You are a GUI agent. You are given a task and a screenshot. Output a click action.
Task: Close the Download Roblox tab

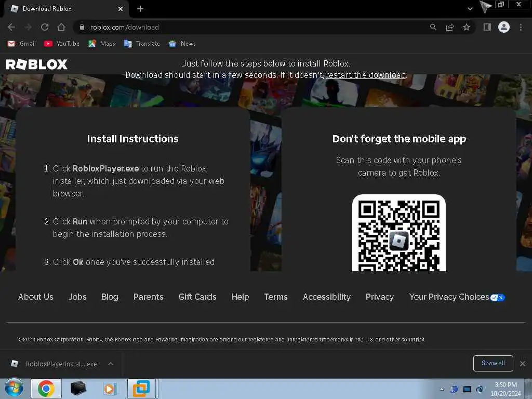[x=121, y=9]
